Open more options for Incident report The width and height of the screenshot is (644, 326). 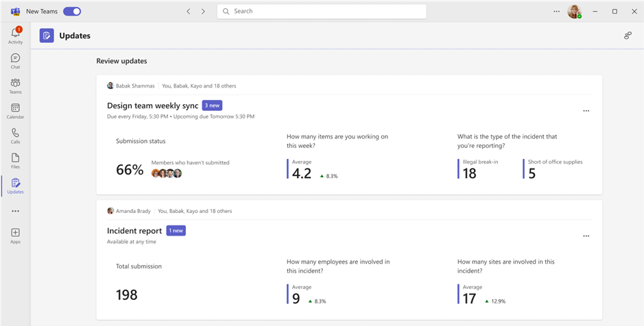(586, 236)
